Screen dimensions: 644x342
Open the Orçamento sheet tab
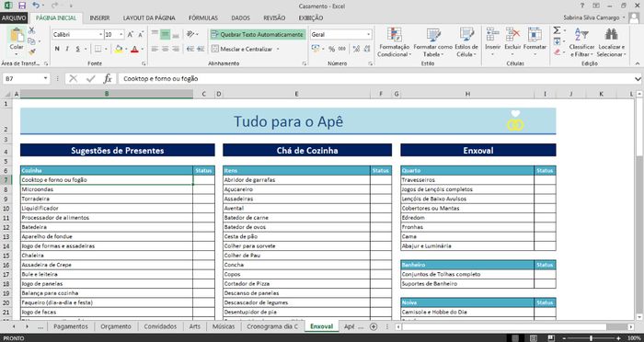pyautogui.click(x=116, y=326)
